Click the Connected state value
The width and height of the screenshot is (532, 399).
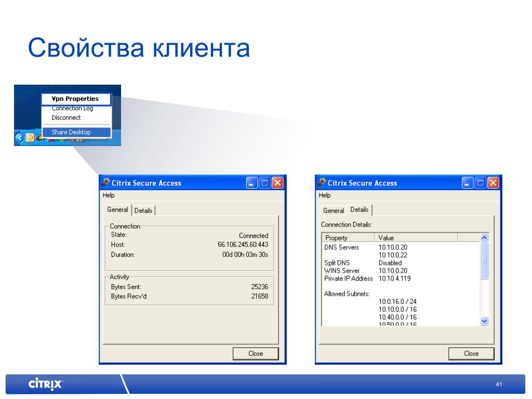click(254, 235)
